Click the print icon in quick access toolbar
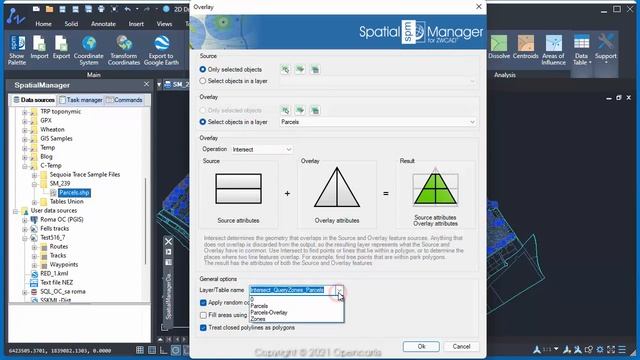Viewport: 640px width, 360px height. click(x=101, y=9)
